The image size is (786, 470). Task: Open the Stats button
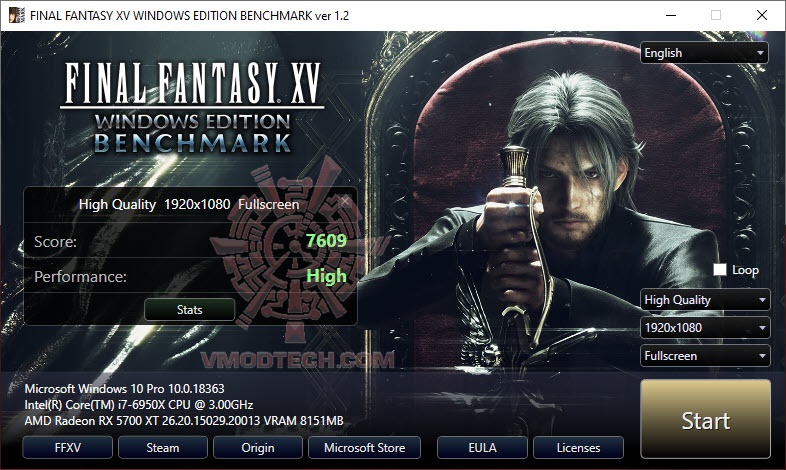[189, 310]
